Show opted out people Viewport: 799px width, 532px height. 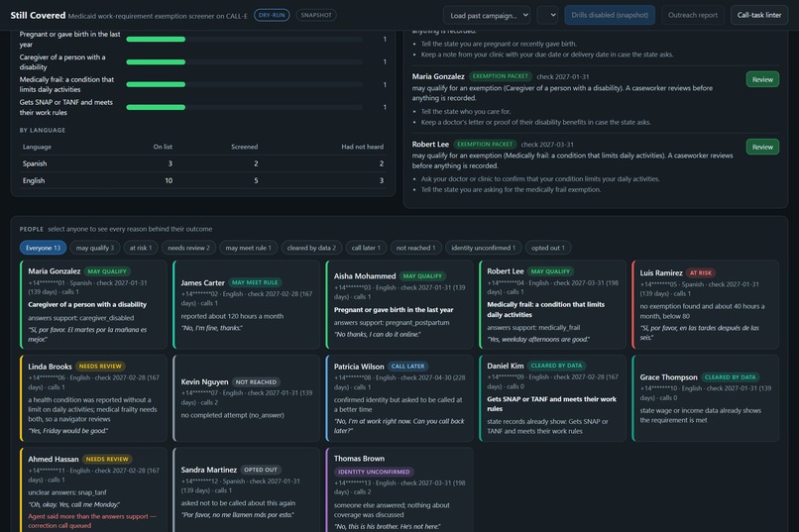click(548, 248)
